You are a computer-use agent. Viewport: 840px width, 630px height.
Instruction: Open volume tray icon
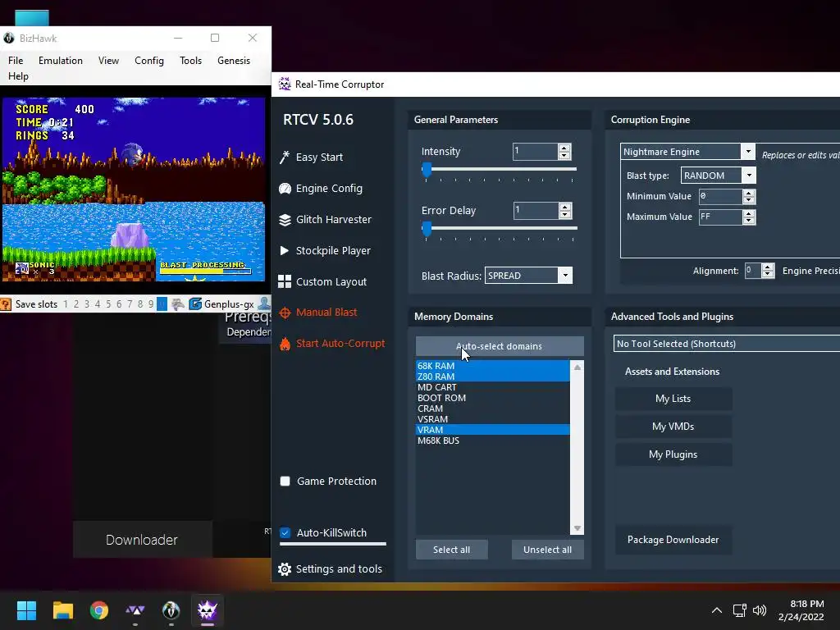click(760, 610)
